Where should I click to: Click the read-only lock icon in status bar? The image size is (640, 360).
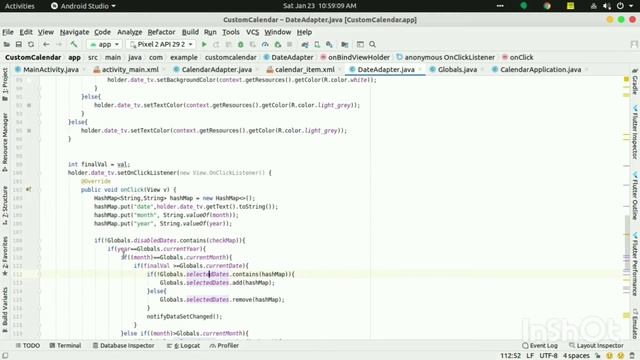pos(598,356)
